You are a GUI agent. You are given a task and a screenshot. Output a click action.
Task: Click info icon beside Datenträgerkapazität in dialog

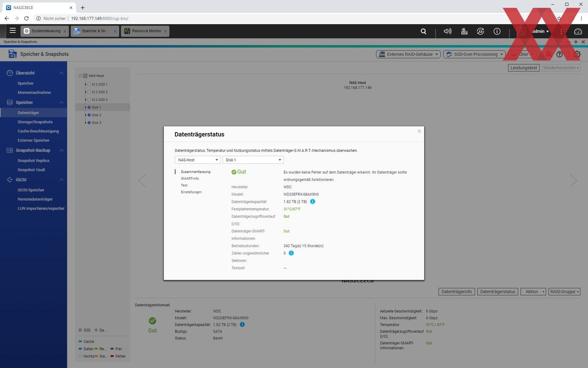pos(313,202)
